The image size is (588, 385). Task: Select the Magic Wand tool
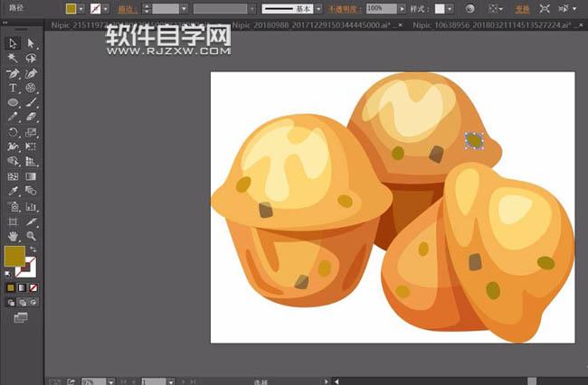13,58
